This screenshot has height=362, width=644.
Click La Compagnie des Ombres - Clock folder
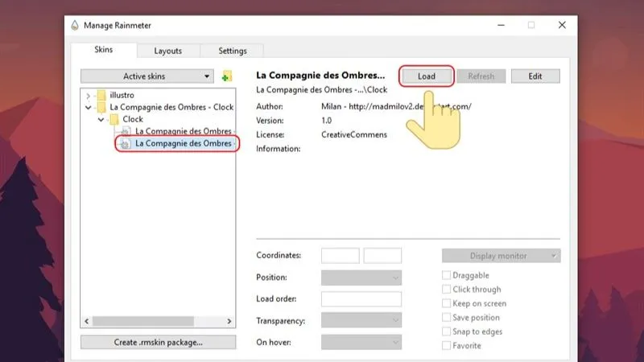pyautogui.click(x=171, y=107)
